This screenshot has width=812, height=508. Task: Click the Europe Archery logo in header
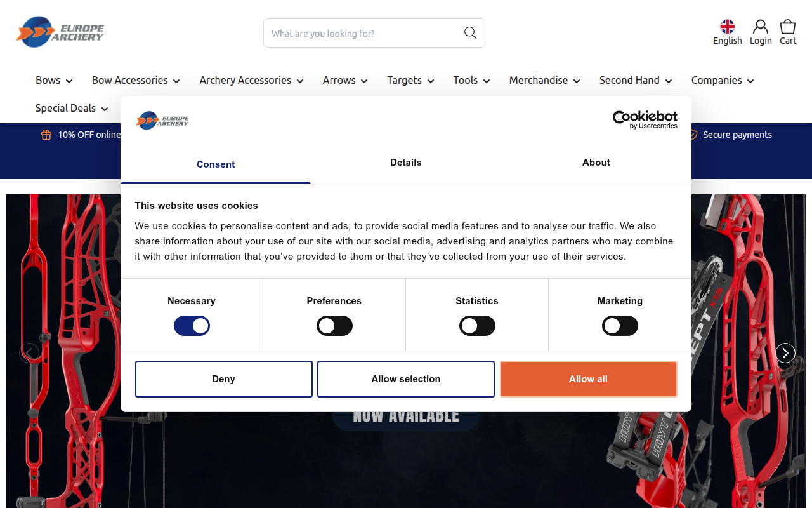coord(60,32)
